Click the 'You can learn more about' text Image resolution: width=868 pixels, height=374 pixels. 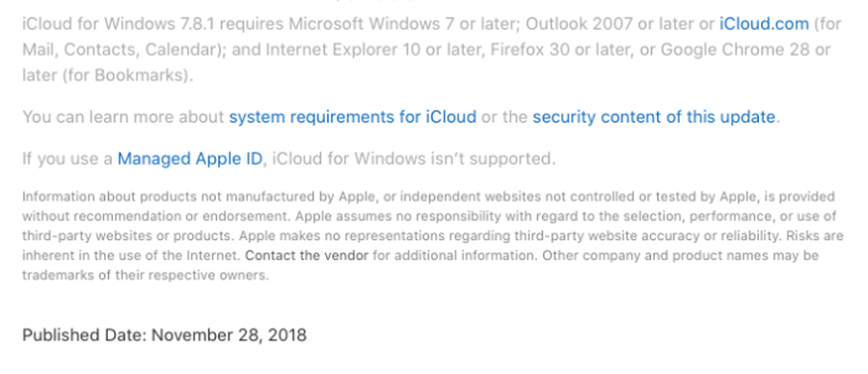click(123, 118)
